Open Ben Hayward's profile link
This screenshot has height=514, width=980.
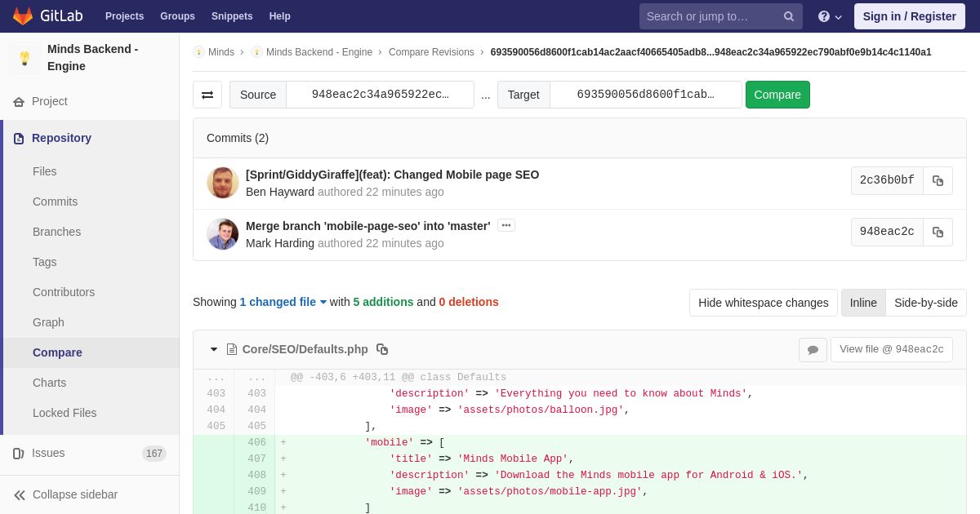pos(280,192)
